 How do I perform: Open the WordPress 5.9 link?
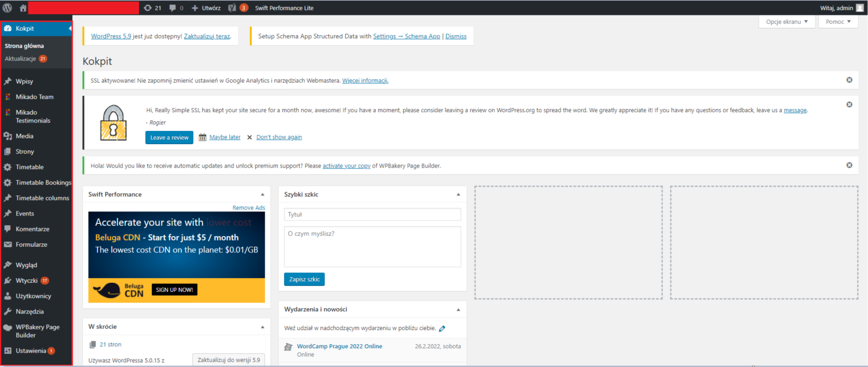pyautogui.click(x=111, y=36)
